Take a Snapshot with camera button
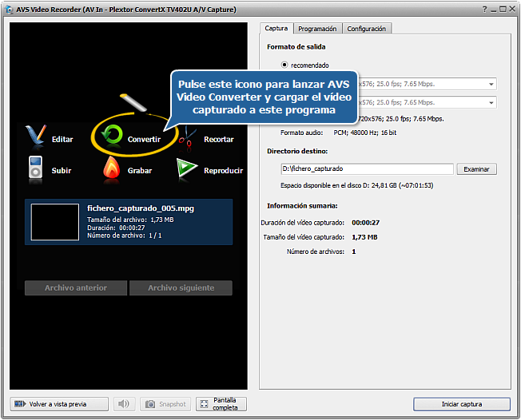Image resolution: width=521 pixels, height=420 pixels. click(165, 404)
